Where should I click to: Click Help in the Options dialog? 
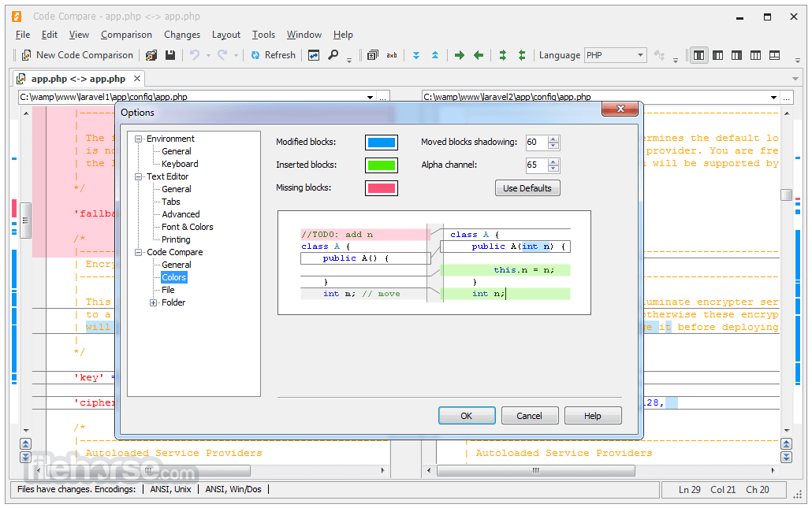coord(592,415)
